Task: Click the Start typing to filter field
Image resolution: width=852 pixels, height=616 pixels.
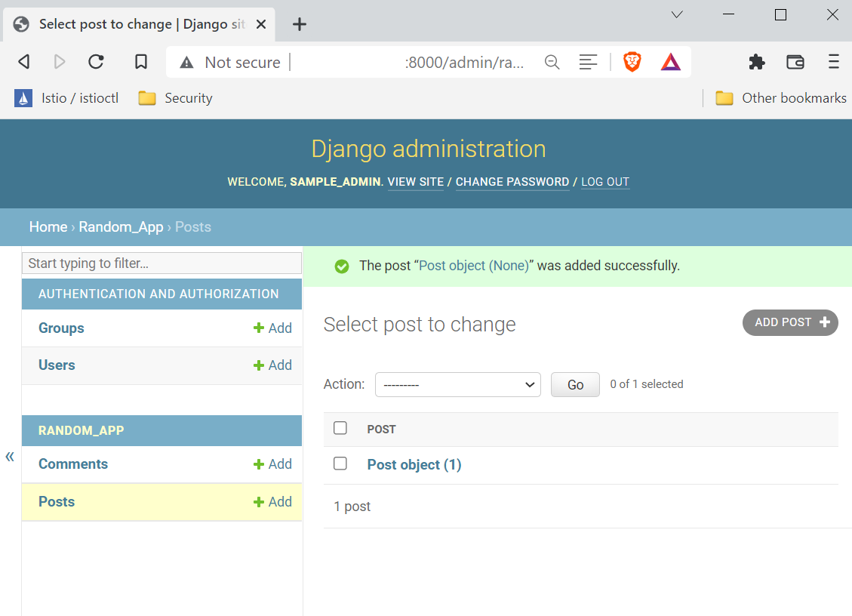Action: point(162,263)
